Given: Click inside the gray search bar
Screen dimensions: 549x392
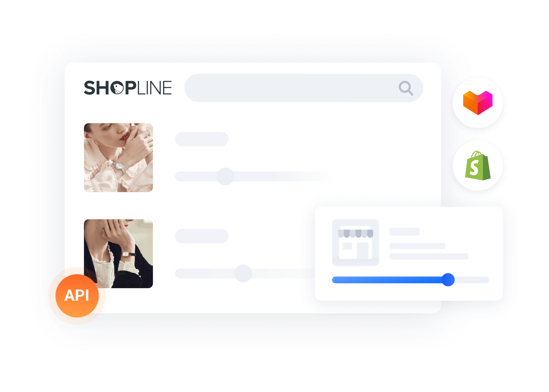Looking at the screenshot, I should (304, 88).
